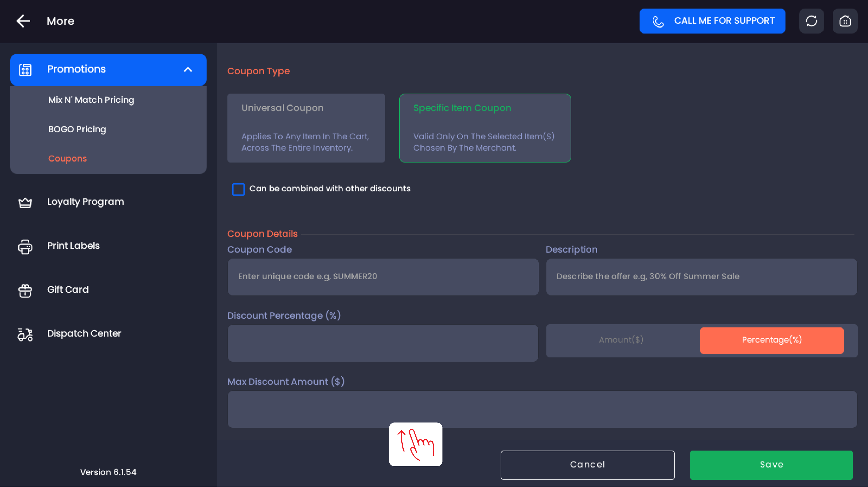Click Call Me For Support button

pos(712,21)
